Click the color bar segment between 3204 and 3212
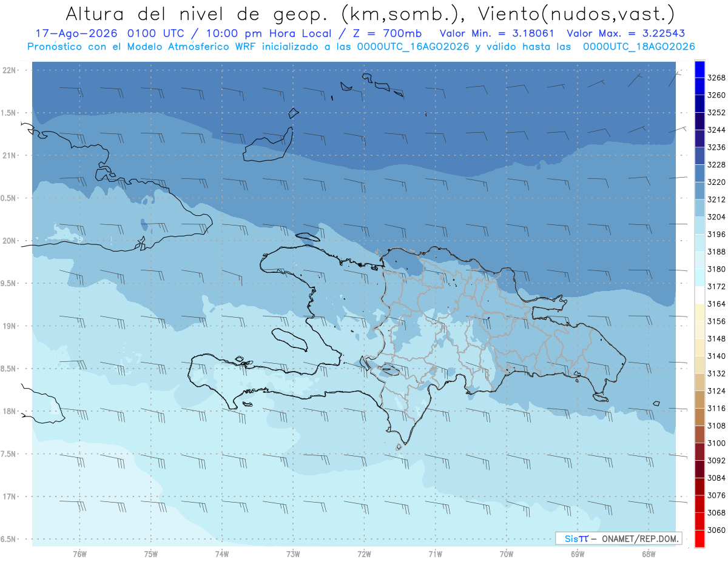 pyautogui.click(x=699, y=209)
